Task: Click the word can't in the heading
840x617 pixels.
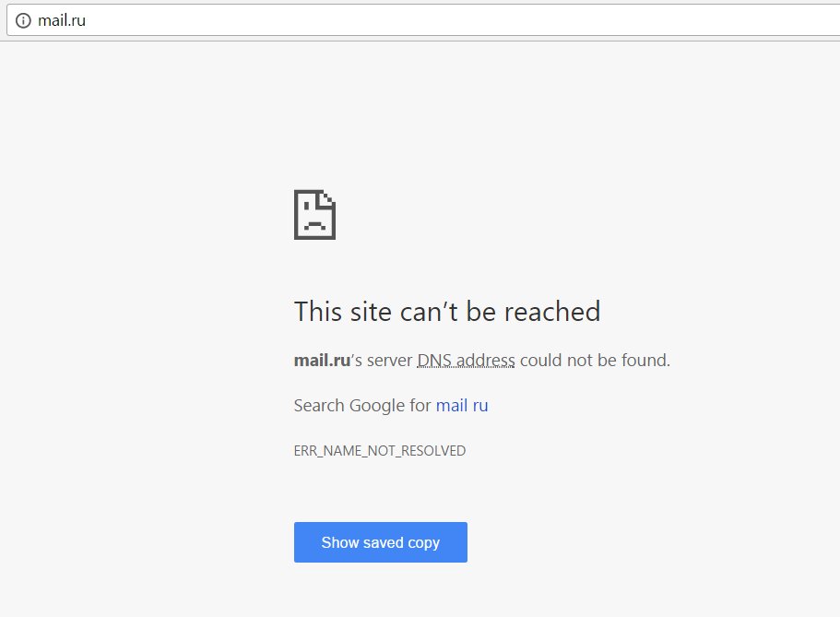Action: coord(429,312)
